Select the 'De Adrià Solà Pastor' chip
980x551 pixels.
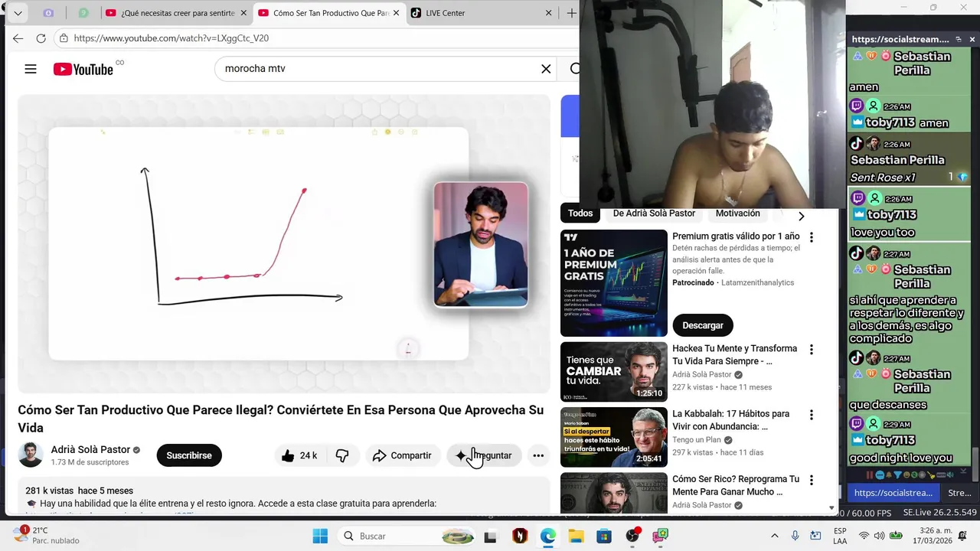654,214
